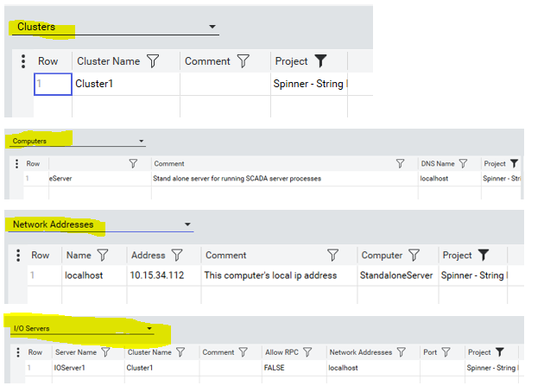Open the Clusters grid three-dot options menu
This screenshot has width=544, height=392.
(x=23, y=61)
